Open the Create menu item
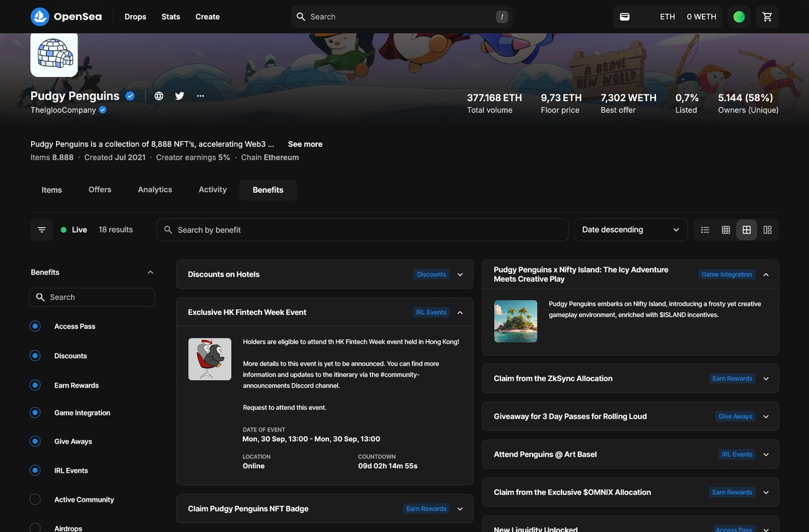The width and height of the screenshot is (809, 532). [208, 17]
